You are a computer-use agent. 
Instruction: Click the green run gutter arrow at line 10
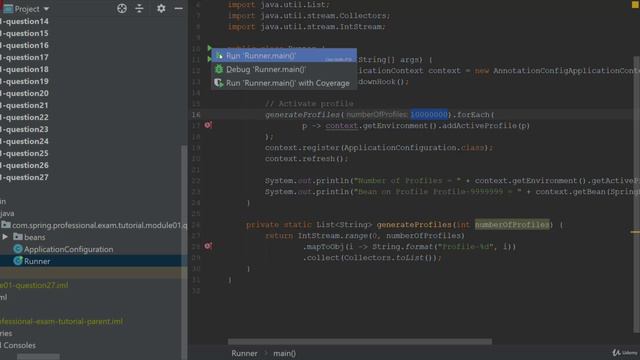pyautogui.click(x=209, y=48)
